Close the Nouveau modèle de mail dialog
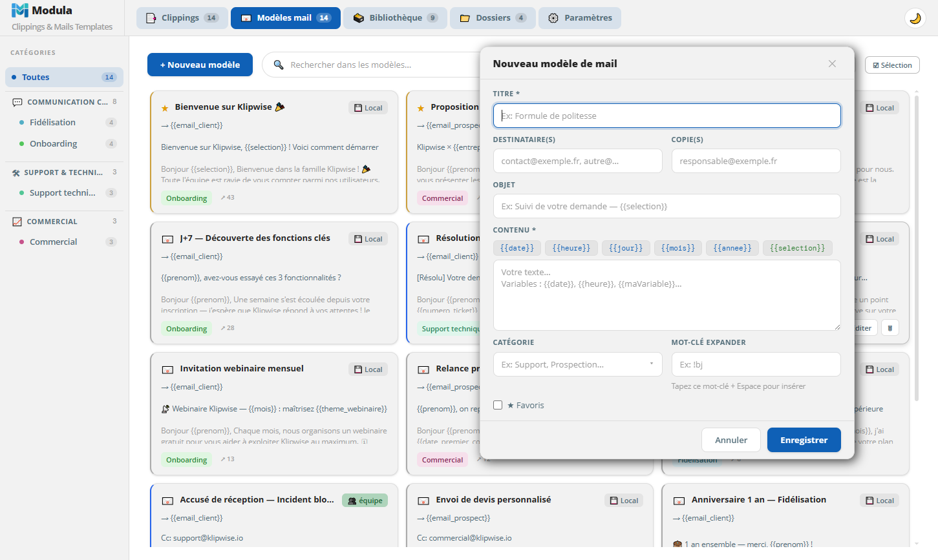The image size is (938, 560). point(832,63)
